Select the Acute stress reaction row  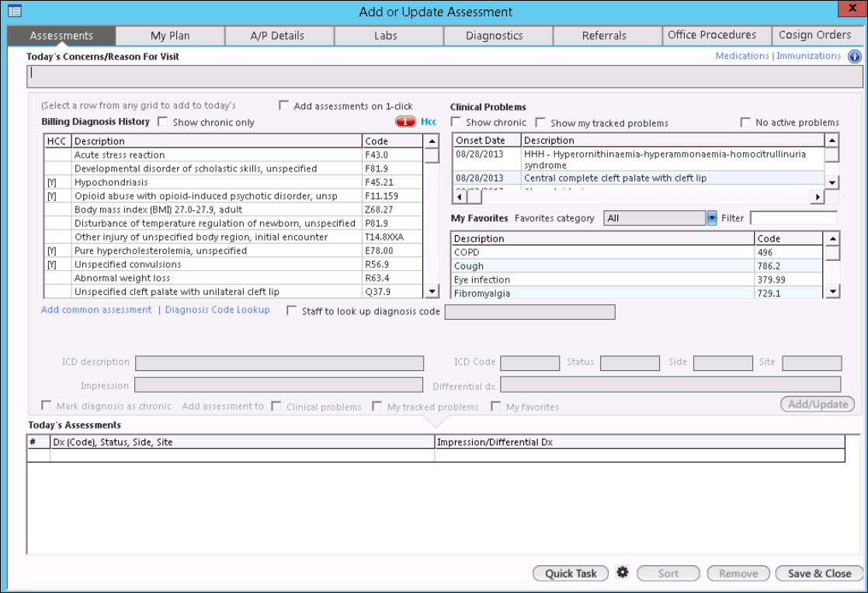233,155
